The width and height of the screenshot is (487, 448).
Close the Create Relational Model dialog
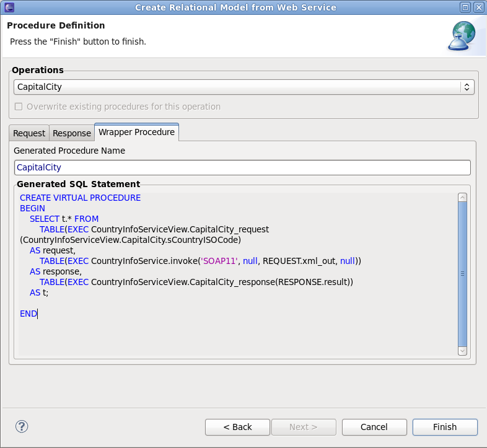pos(478,7)
